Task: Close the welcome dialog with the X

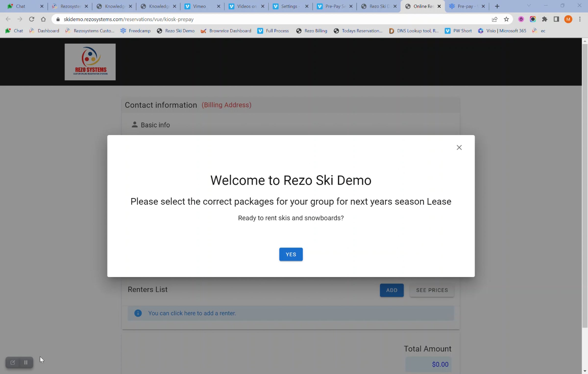Action: coord(459,147)
